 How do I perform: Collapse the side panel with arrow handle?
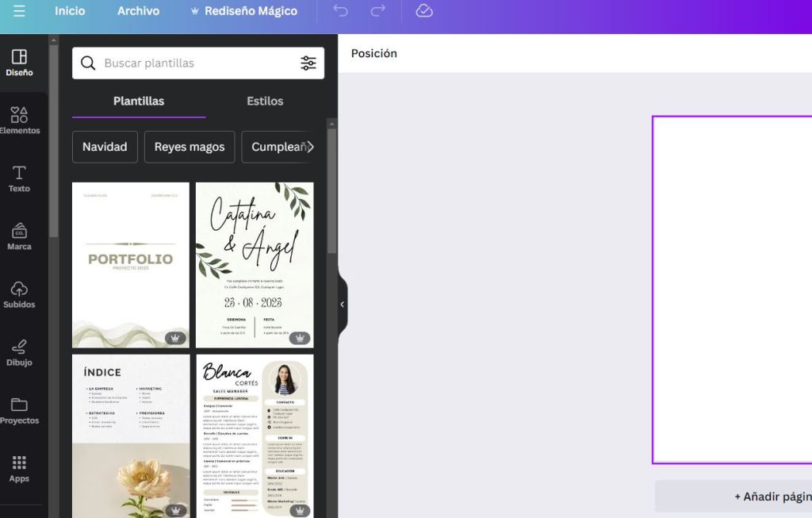(x=343, y=305)
